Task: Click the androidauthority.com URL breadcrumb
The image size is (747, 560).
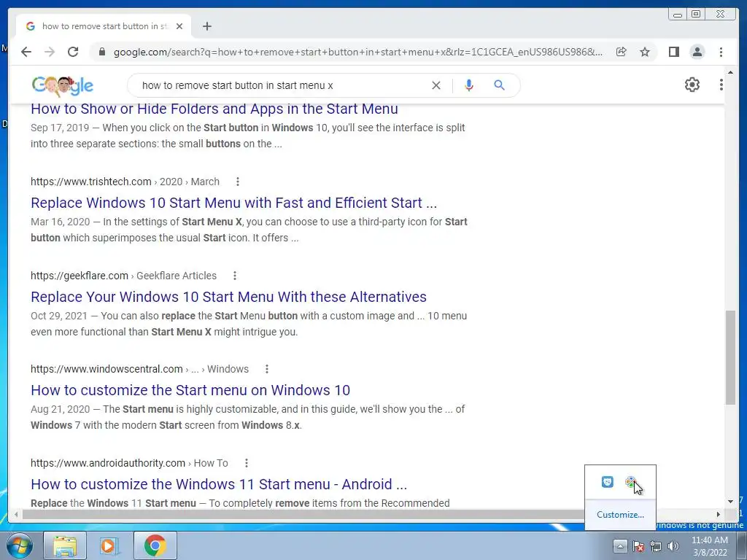Action: pos(130,463)
